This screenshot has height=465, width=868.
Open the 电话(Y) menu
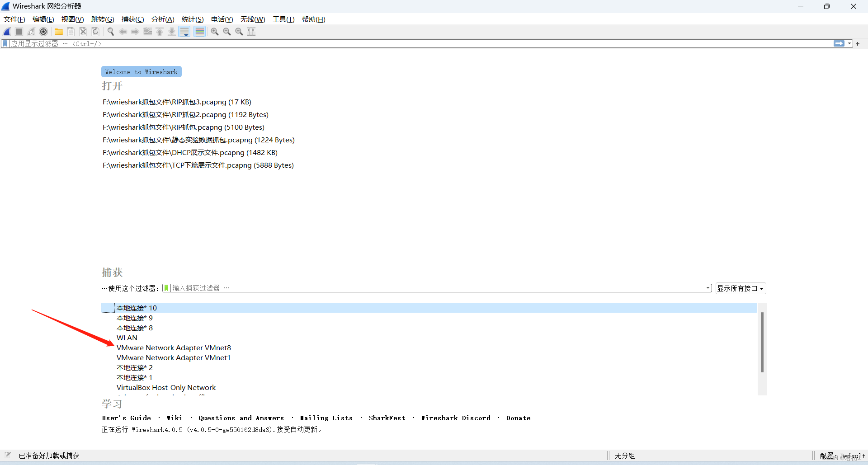click(x=222, y=19)
